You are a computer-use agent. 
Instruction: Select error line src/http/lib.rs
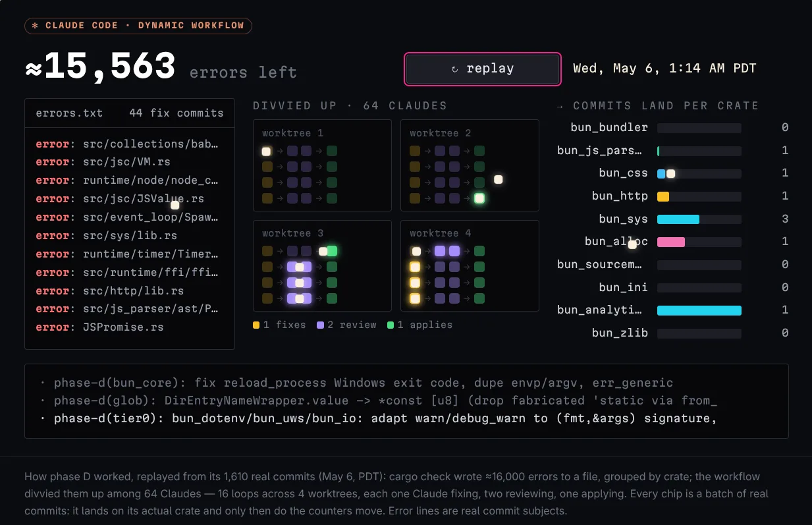(110, 290)
